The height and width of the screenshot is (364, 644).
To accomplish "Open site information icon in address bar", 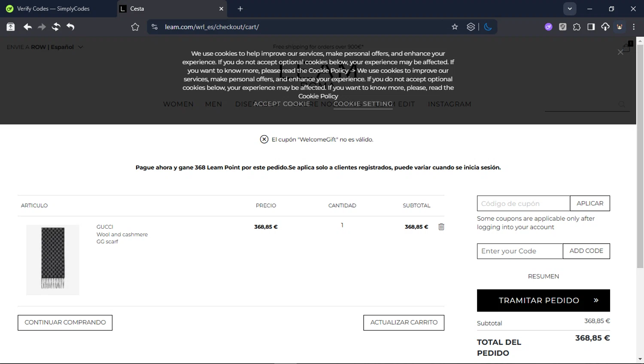I will pyautogui.click(x=155, y=27).
